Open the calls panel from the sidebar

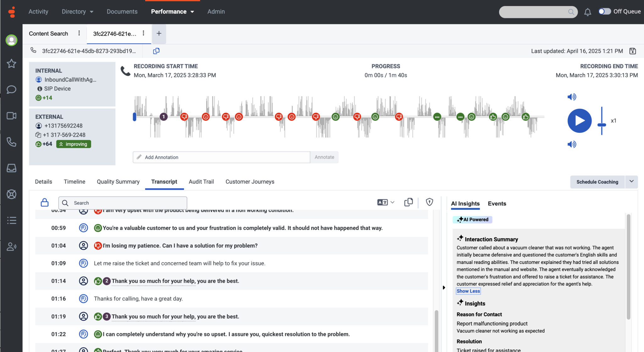click(12, 142)
